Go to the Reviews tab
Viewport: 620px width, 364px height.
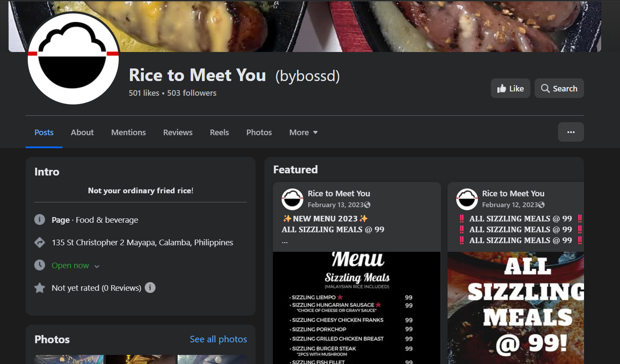point(178,132)
